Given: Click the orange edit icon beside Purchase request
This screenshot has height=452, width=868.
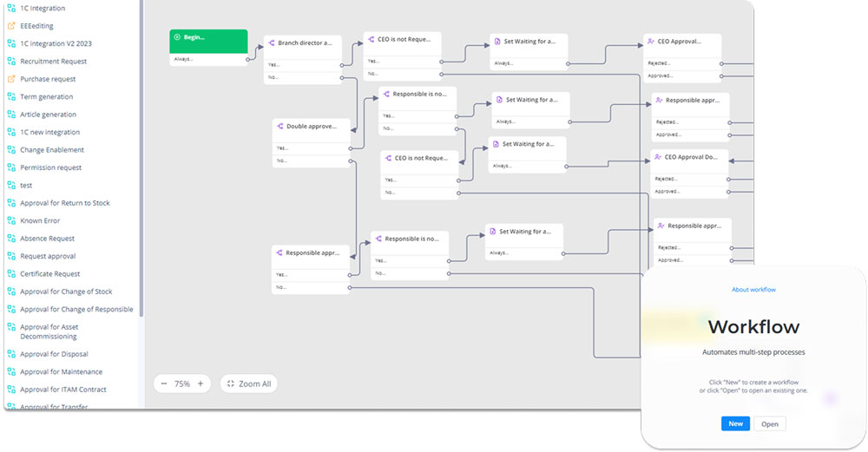Looking at the screenshot, I should pyautogui.click(x=11, y=79).
